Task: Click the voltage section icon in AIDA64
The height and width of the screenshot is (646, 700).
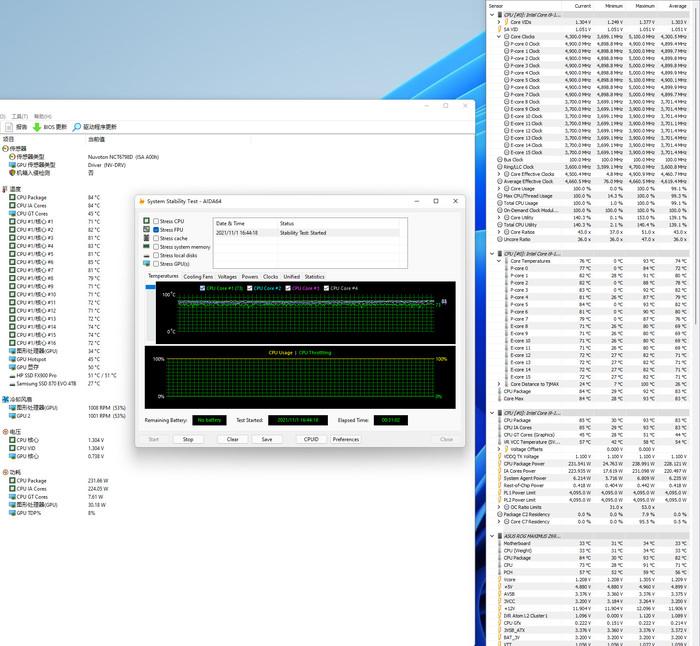Action: 5,432
